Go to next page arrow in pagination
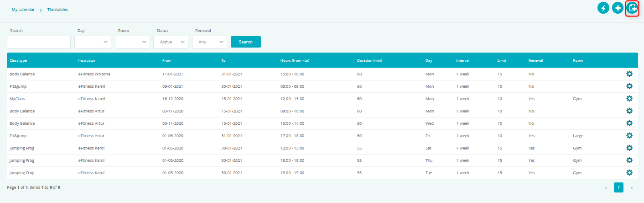 coord(632,187)
